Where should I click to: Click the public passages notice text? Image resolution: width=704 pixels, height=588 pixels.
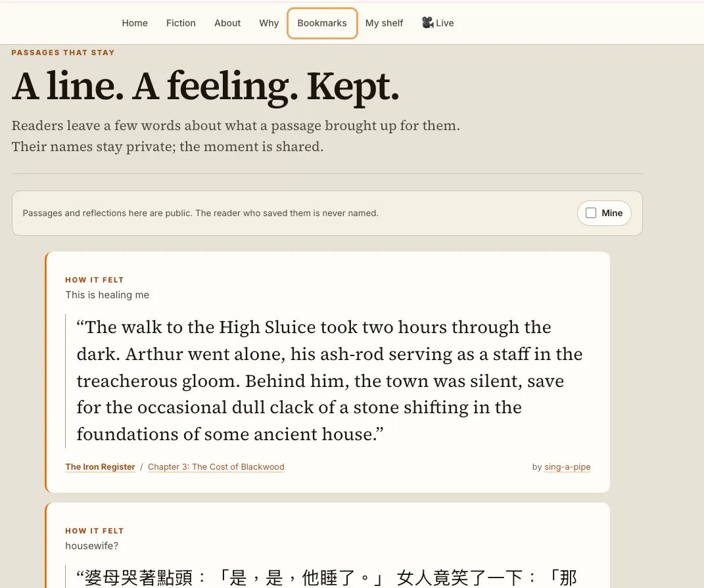tap(200, 214)
